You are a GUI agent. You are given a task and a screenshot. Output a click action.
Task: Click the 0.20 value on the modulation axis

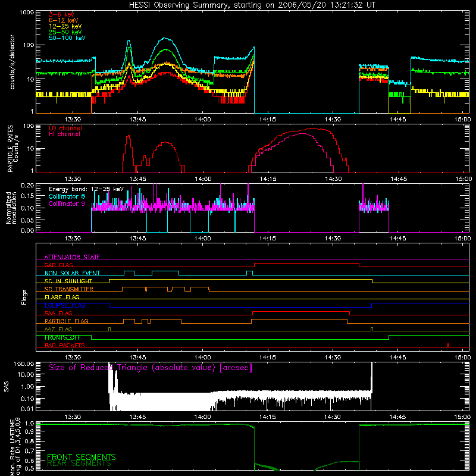pyautogui.click(x=27, y=185)
